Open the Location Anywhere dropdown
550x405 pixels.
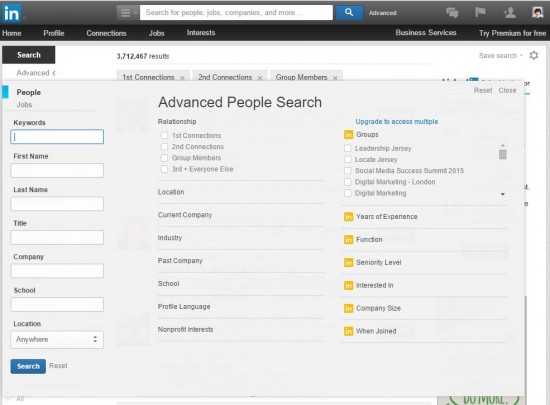pyautogui.click(x=57, y=339)
